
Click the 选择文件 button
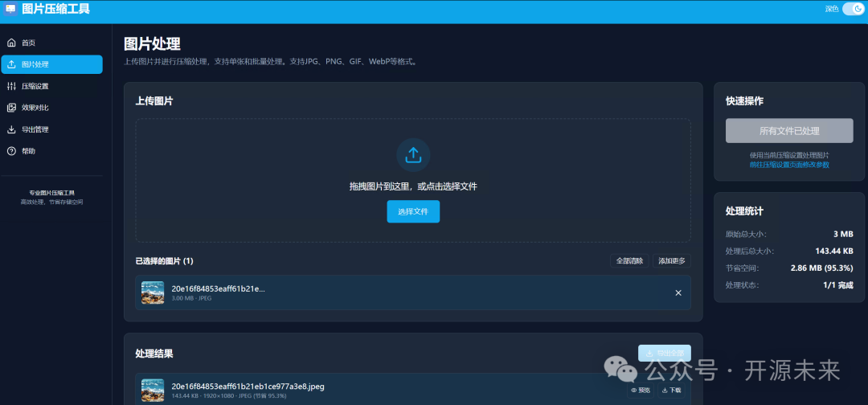pos(413,212)
